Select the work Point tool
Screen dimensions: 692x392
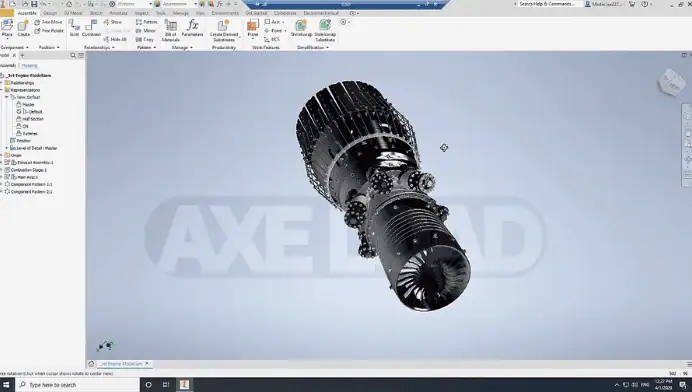[274, 31]
